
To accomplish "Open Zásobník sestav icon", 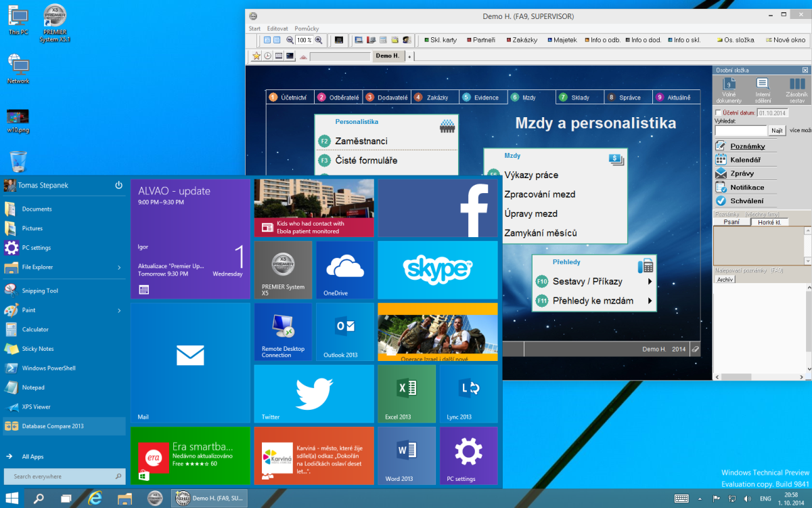I will [796, 89].
